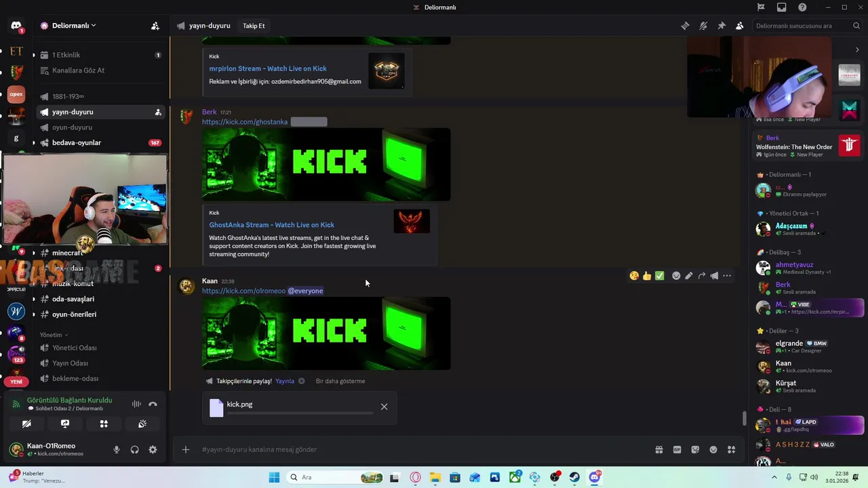Open the oyun-önerileri channel
Image resolution: width=868 pixels, height=488 pixels.
(x=100, y=314)
